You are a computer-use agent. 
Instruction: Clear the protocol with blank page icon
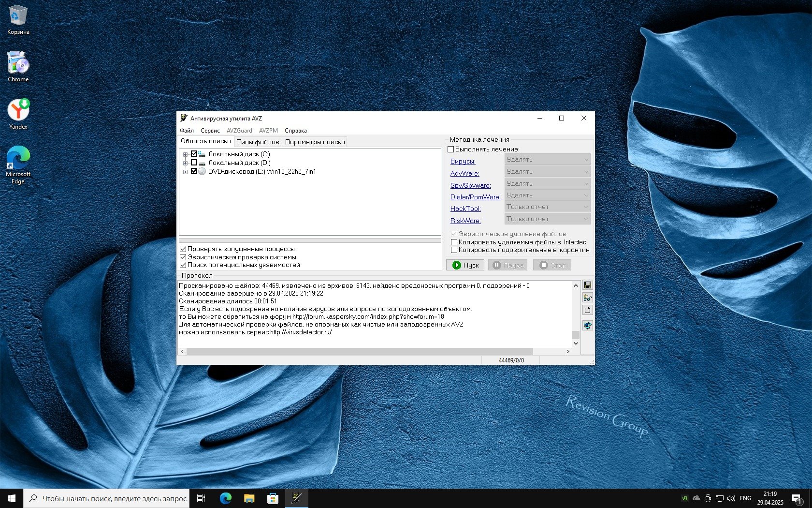pyautogui.click(x=587, y=310)
